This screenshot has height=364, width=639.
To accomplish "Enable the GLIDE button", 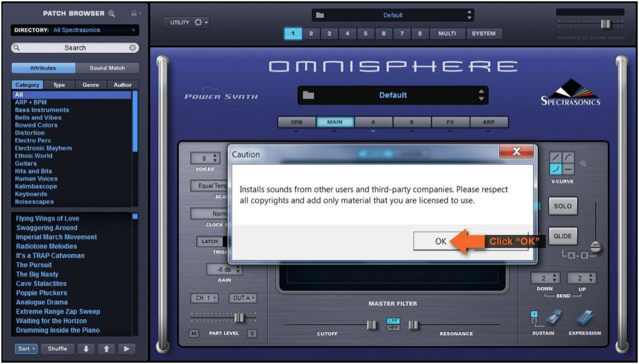I will (x=562, y=236).
